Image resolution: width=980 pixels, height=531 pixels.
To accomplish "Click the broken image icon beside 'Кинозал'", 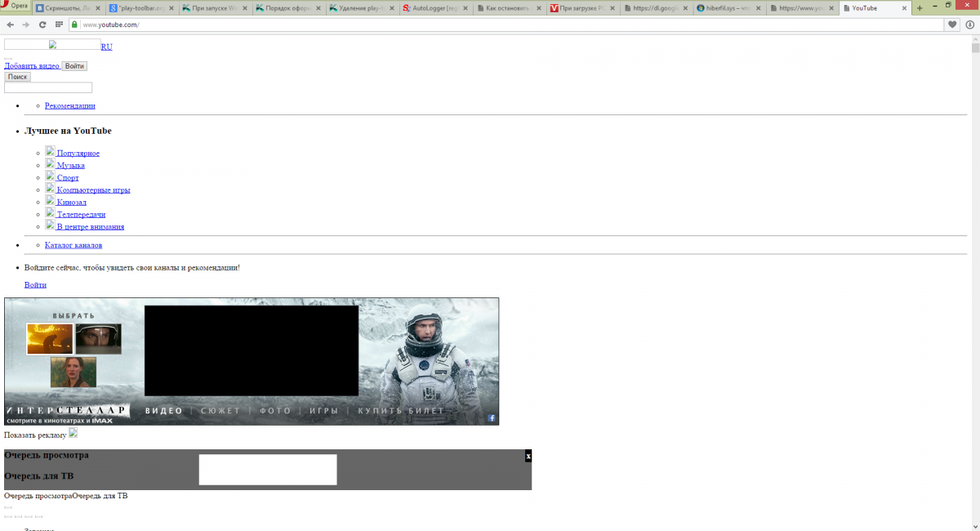I will click(x=50, y=200).
